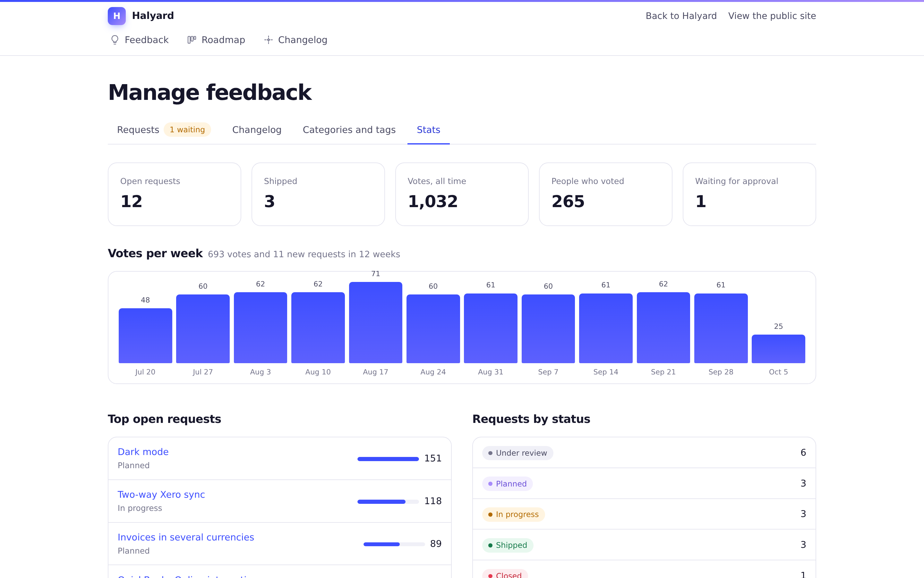Click the Sep 28 chart bar

coord(721,328)
